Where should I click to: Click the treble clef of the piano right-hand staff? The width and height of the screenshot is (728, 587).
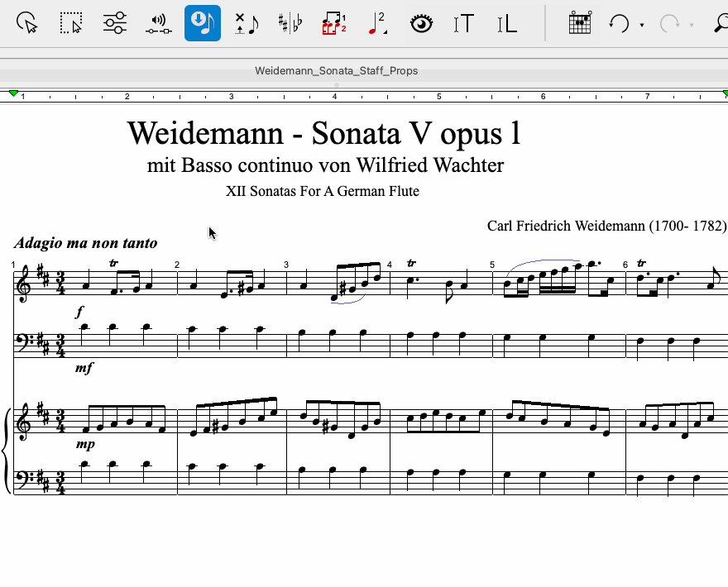25,421
